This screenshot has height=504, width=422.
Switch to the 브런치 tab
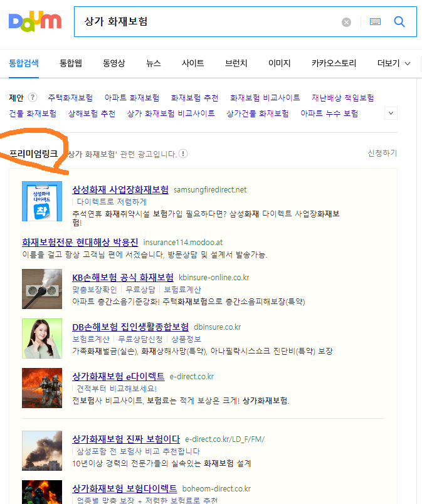tap(236, 63)
